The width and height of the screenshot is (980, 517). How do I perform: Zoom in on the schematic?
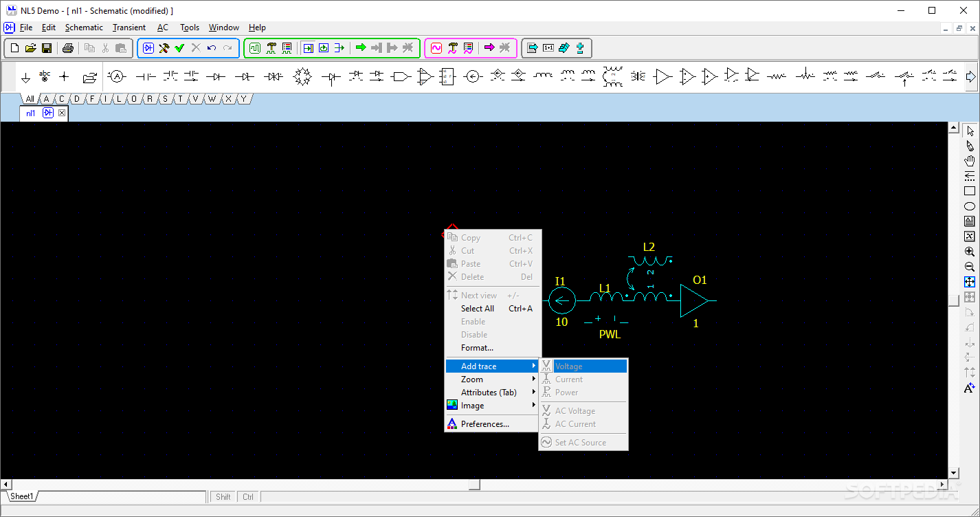point(970,252)
